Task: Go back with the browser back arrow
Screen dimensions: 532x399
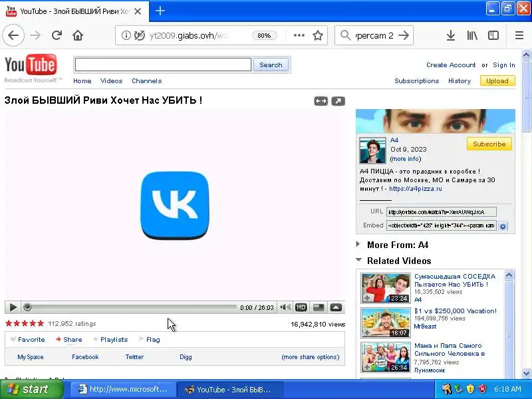Action: tap(13, 35)
